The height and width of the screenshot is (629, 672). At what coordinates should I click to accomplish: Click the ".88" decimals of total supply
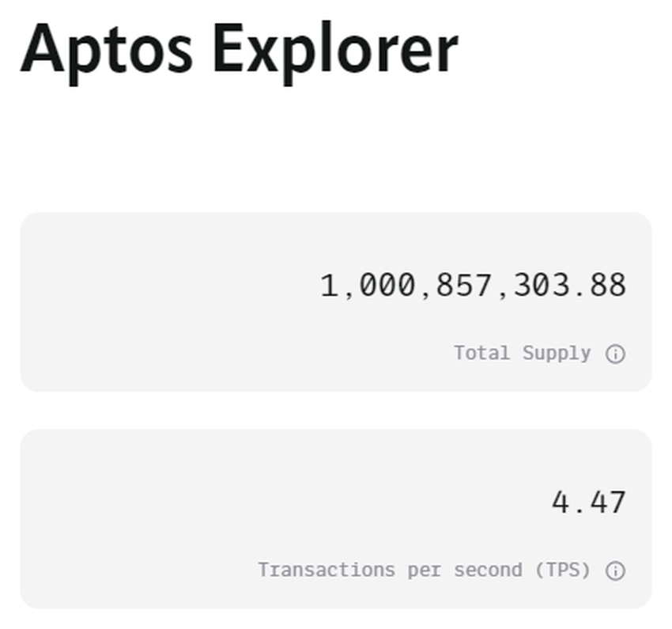point(598,286)
